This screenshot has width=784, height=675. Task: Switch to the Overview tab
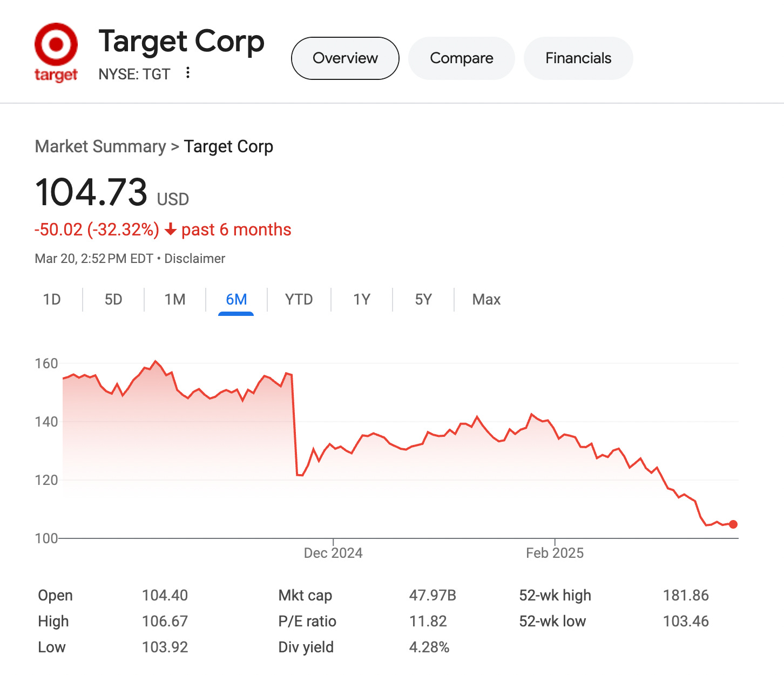click(344, 58)
